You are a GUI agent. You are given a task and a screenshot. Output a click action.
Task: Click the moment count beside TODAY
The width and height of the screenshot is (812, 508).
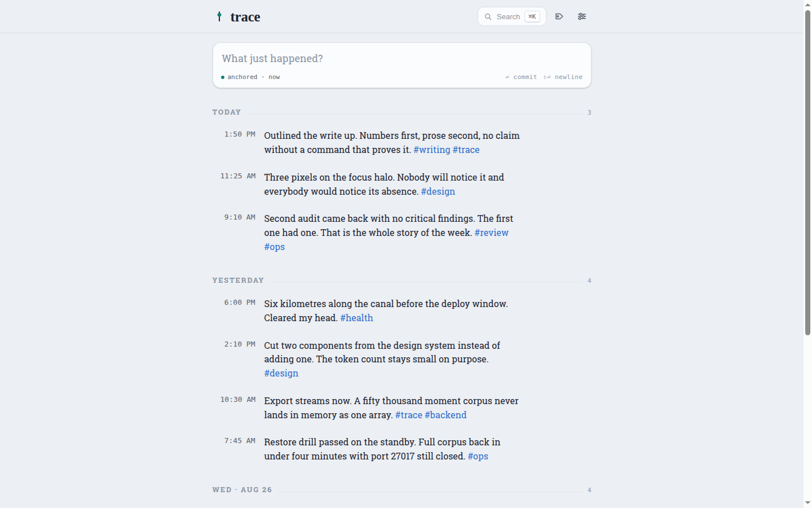click(x=589, y=113)
